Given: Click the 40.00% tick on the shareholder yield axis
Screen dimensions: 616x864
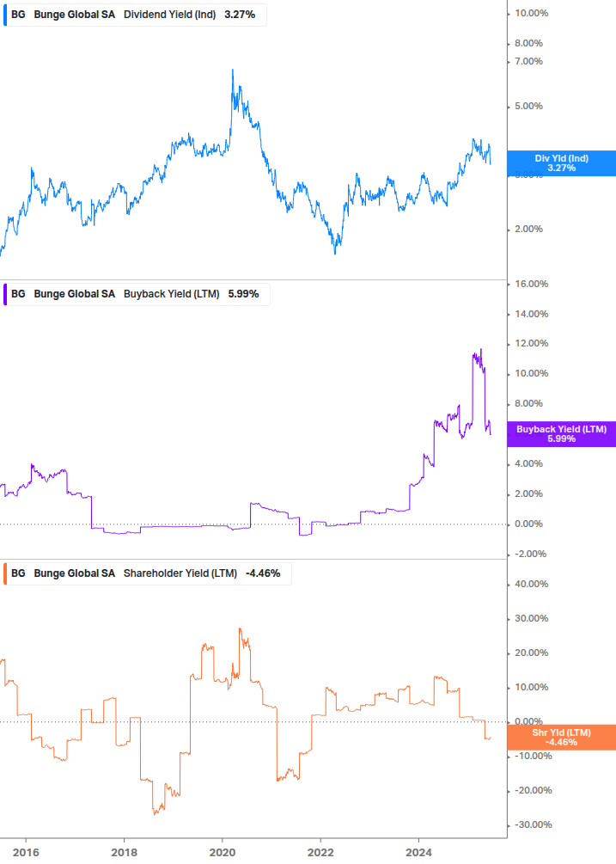Looking at the screenshot, I should [531, 584].
